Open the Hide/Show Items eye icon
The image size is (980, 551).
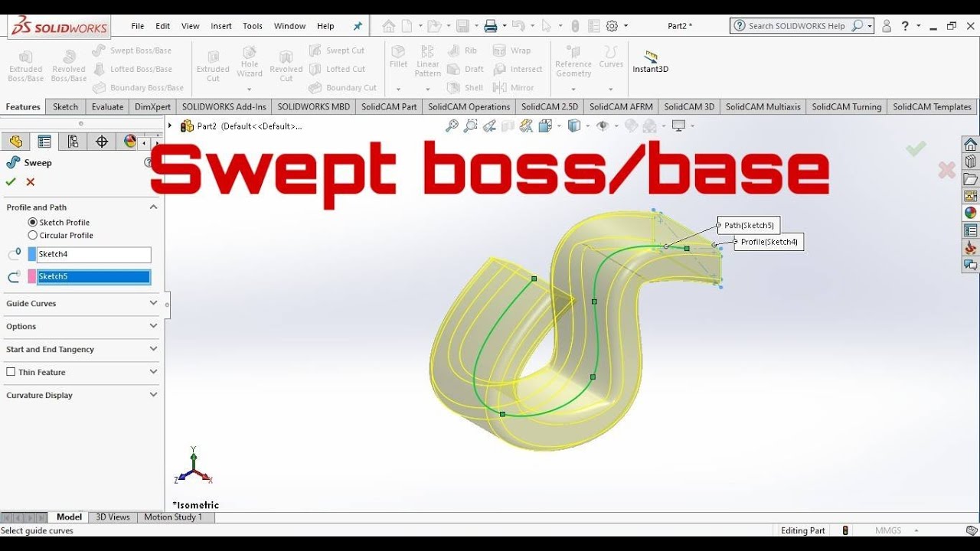tap(603, 126)
